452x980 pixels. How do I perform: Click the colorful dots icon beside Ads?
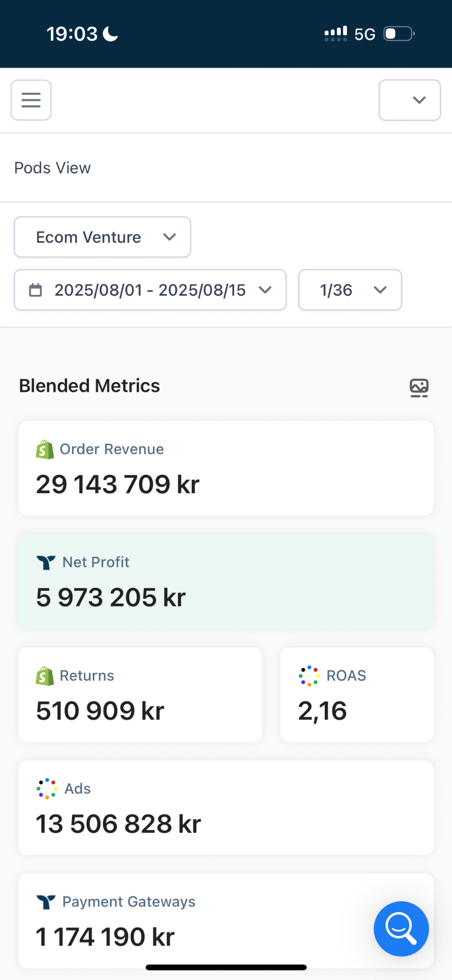tap(47, 789)
